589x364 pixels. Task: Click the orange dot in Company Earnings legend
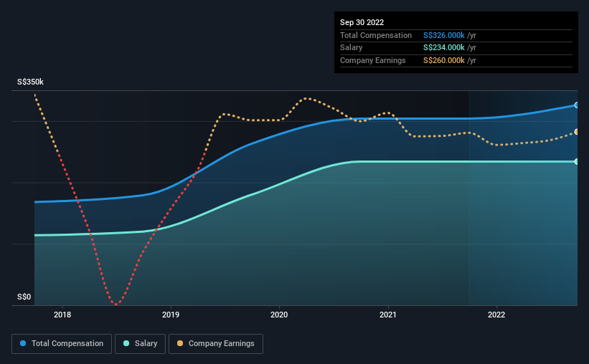coord(180,343)
